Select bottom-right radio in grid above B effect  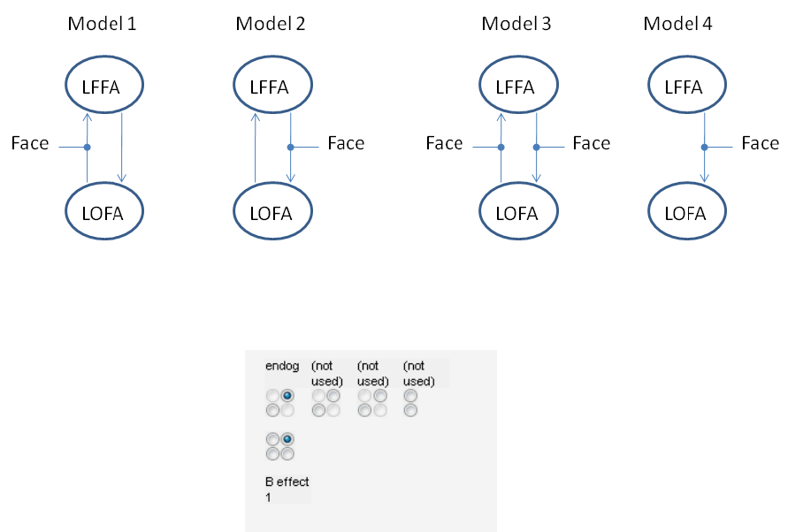click(287, 453)
